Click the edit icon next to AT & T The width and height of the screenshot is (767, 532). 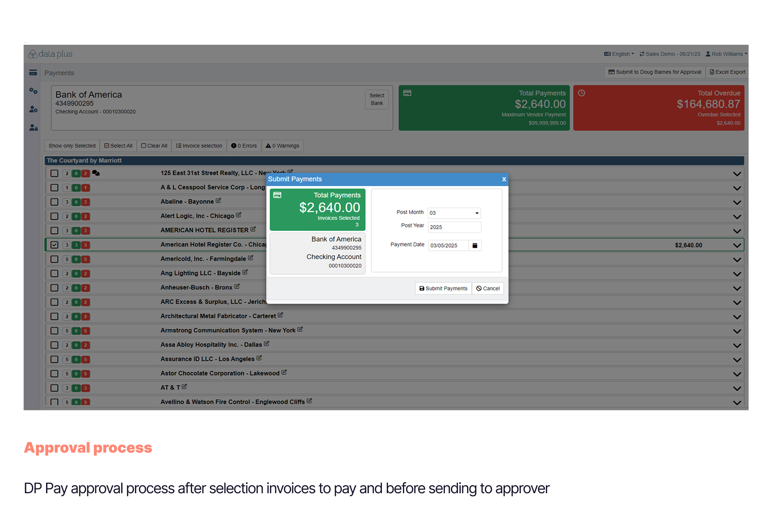pyautogui.click(x=184, y=387)
